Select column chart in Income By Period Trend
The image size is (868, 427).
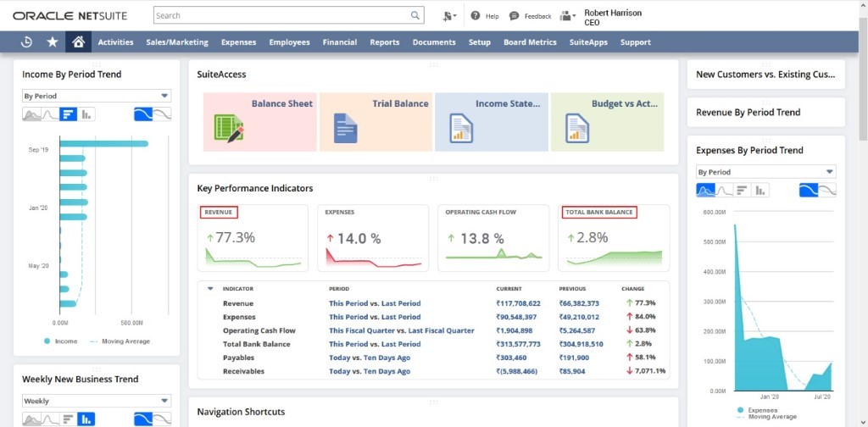87,114
